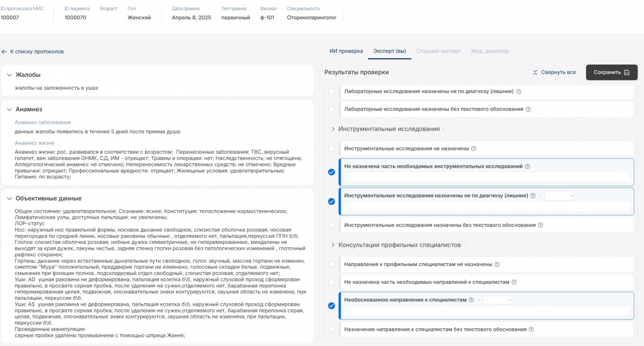Click help icon next to 'Лабораторные исследования назначены без текстового обоснования'
The image size is (644, 346).
(528, 109)
